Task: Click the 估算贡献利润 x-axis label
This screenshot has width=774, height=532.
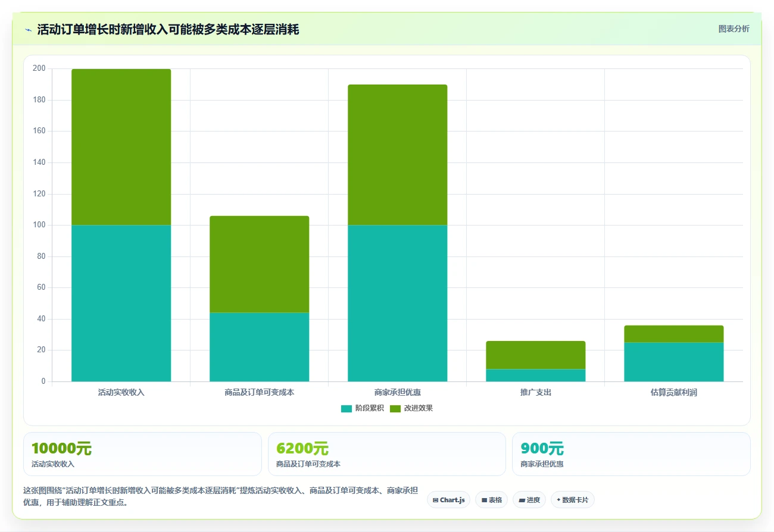Action: (x=673, y=393)
